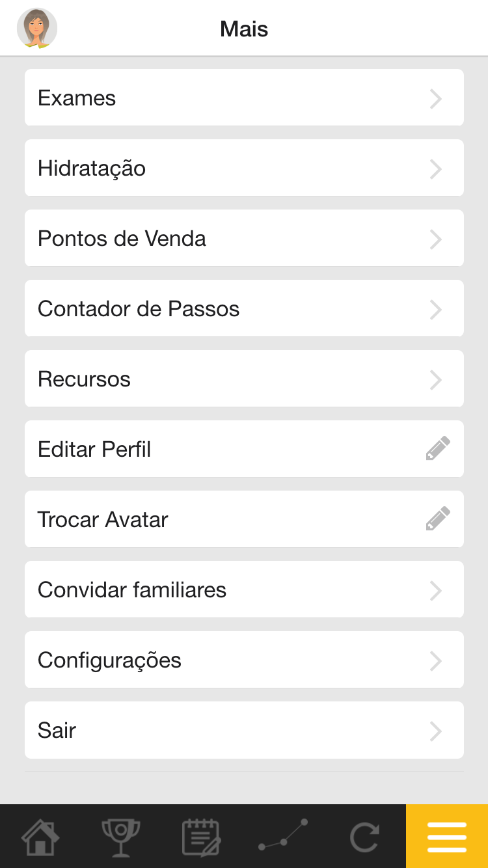Open the Recursos menu item
Viewport: 488px width, 868px height.
(x=85, y=379)
